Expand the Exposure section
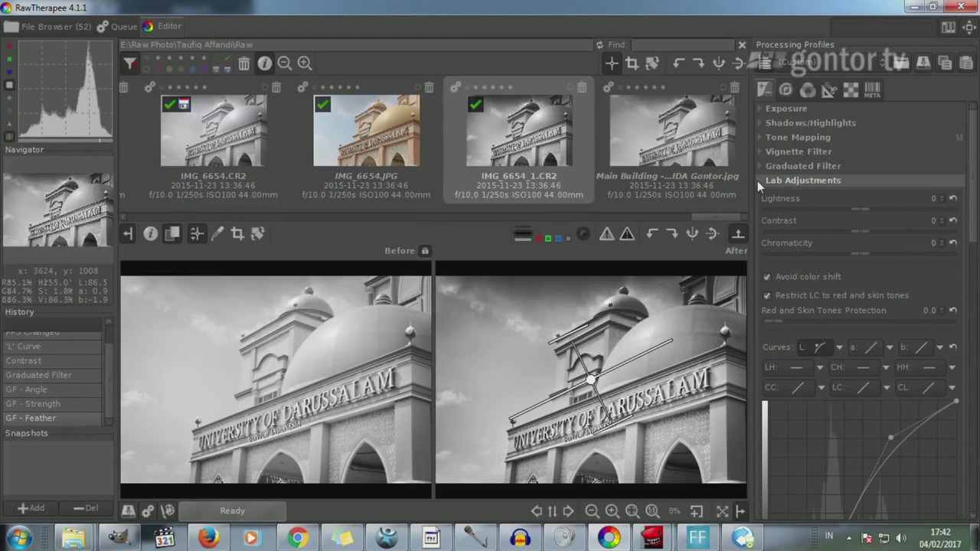The width and height of the screenshot is (980, 551). pyautogui.click(x=786, y=109)
